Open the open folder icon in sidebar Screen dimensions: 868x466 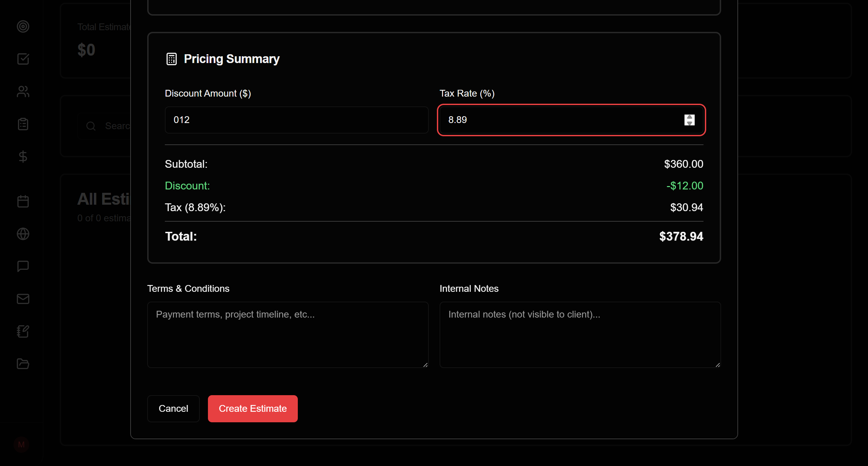tap(23, 364)
